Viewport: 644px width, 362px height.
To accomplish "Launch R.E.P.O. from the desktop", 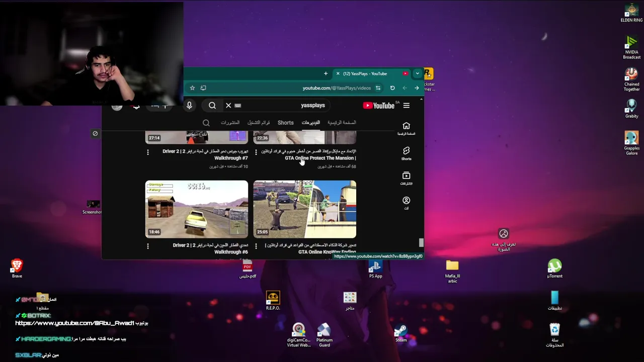I will pyautogui.click(x=273, y=301).
